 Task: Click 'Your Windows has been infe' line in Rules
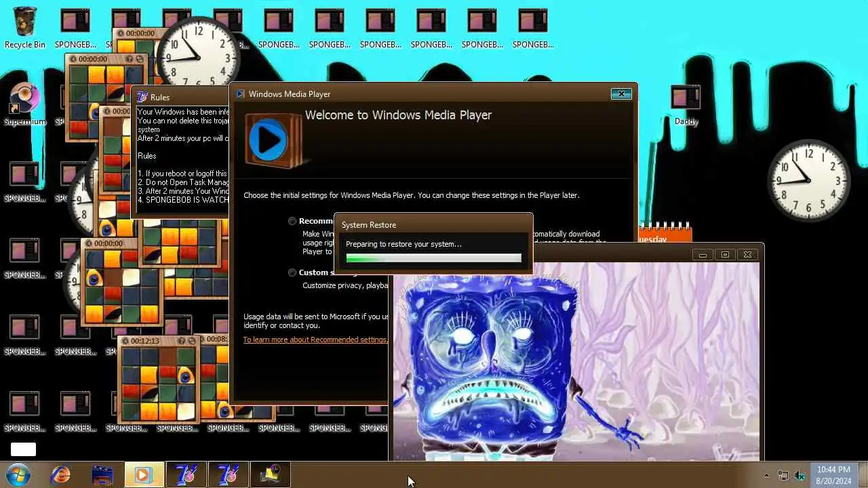[182, 112]
